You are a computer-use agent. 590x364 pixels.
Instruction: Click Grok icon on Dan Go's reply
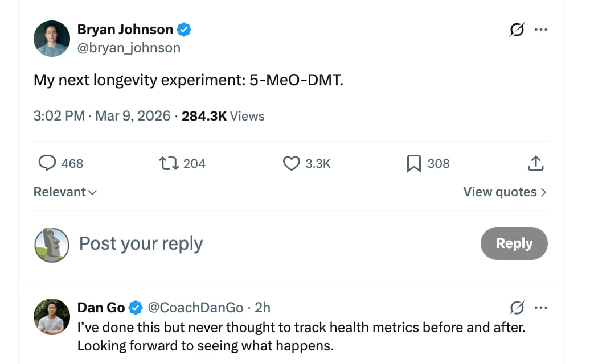[x=516, y=308]
